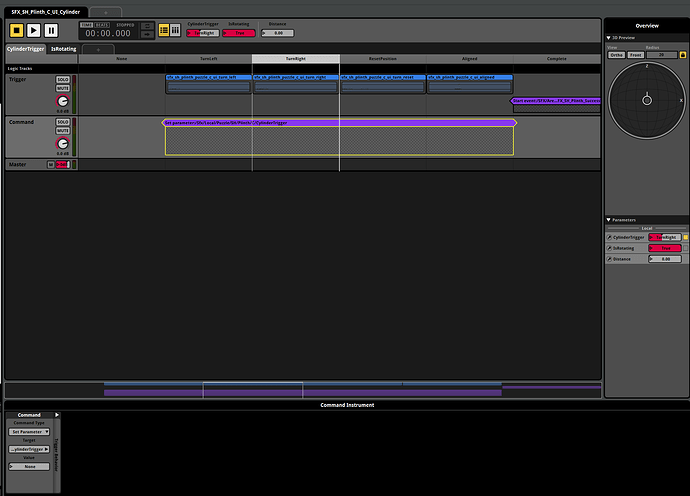Click the IsRotating parameter edit icon in Overview
This screenshot has height=496, width=690.
pos(609,248)
